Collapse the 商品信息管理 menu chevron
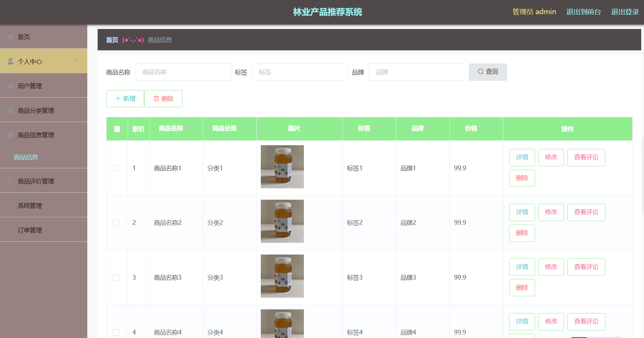 click(76, 134)
